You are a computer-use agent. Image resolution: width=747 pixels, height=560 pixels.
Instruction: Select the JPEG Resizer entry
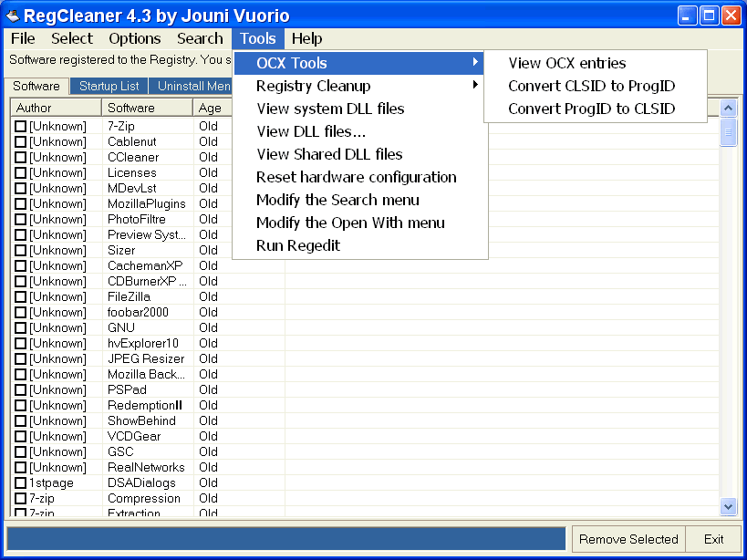tap(146, 359)
